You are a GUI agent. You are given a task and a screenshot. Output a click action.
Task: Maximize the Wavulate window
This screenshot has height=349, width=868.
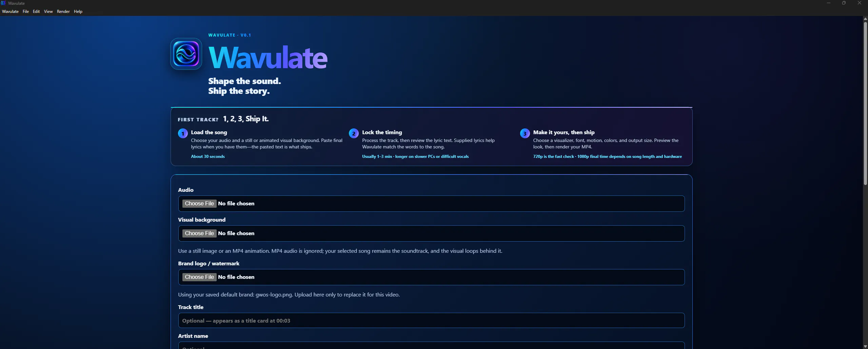(x=844, y=3)
